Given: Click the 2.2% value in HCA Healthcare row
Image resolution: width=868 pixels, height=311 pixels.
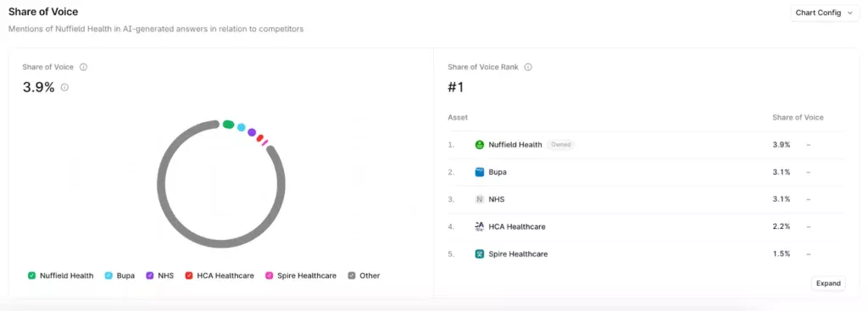Looking at the screenshot, I should (x=781, y=226).
